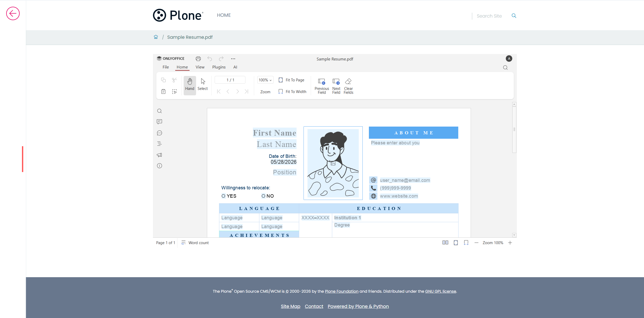Click the scrollbar down arrow
Image resolution: width=644 pixels, height=318 pixels.
pyautogui.click(x=514, y=235)
